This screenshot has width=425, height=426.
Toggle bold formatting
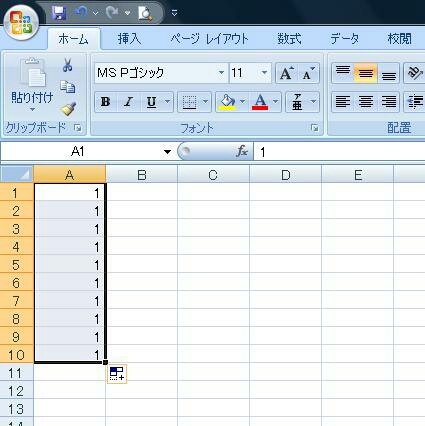pos(106,102)
